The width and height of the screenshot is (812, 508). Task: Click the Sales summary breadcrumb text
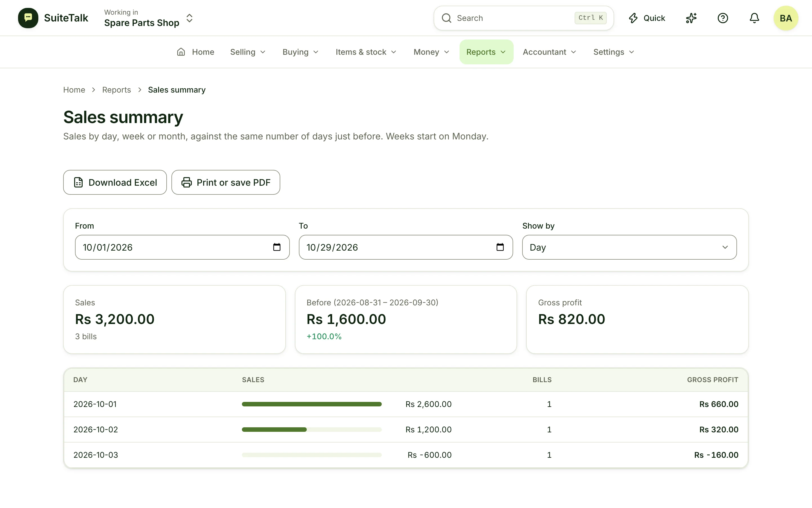point(176,90)
